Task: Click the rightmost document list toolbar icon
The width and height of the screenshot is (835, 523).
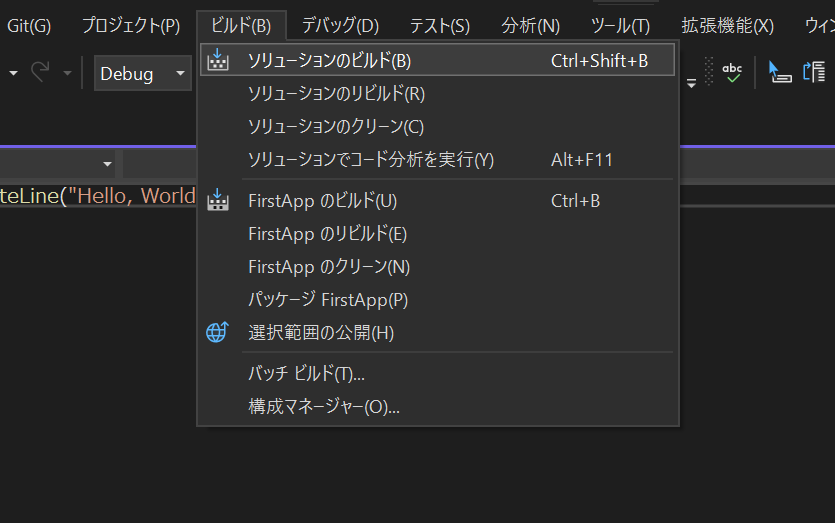Action: pos(814,72)
